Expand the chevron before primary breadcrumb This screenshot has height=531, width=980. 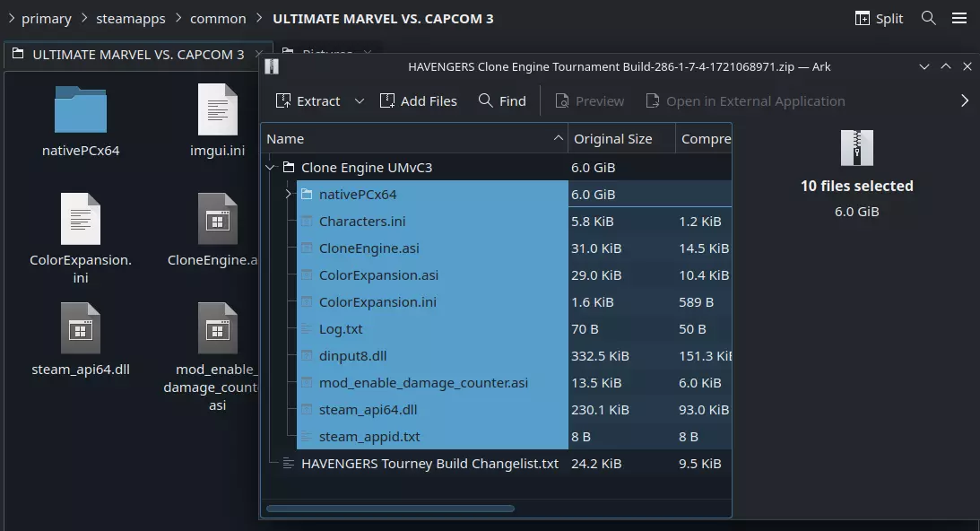point(12,19)
